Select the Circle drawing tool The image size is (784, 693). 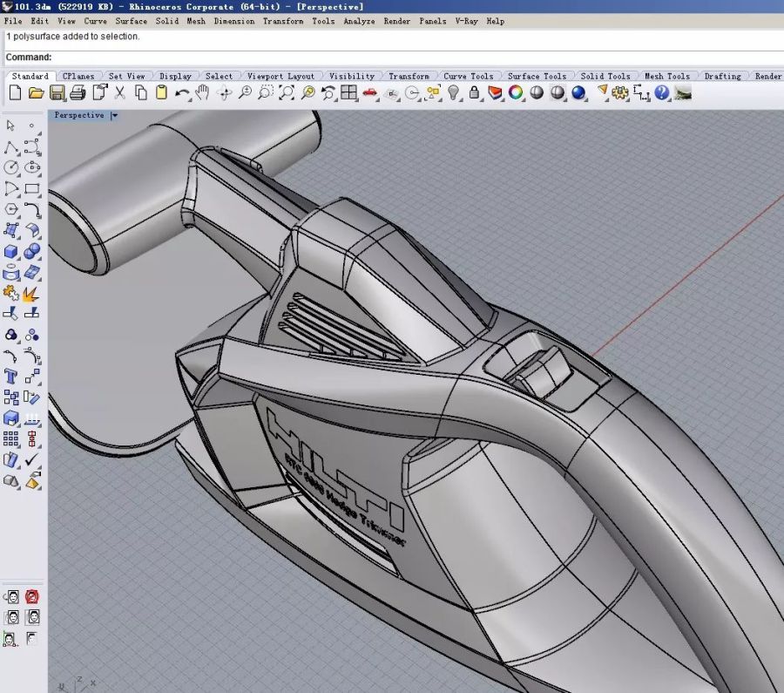pyautogui.click(x=11, y=167)
